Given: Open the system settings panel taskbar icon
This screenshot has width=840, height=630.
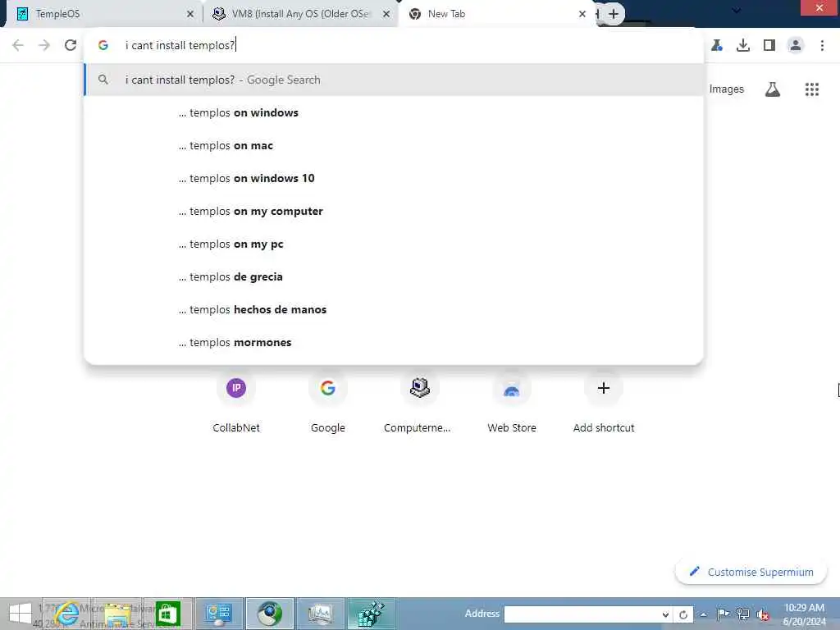Looking at the screenshot, I should pos(218,614).
